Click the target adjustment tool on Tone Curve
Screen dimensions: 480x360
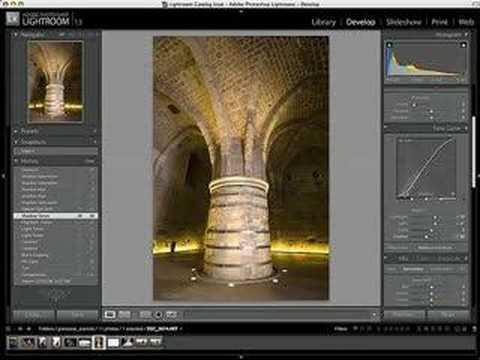390,140
